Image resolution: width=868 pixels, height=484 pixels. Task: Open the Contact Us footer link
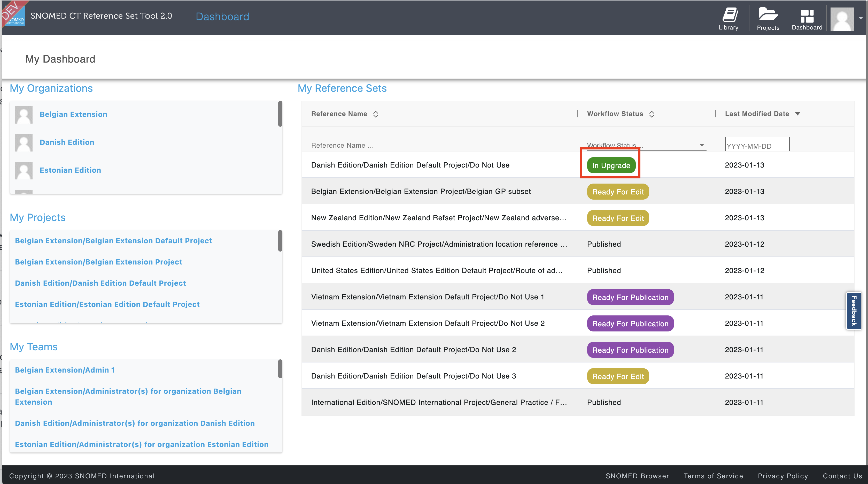tap(842, 476)
